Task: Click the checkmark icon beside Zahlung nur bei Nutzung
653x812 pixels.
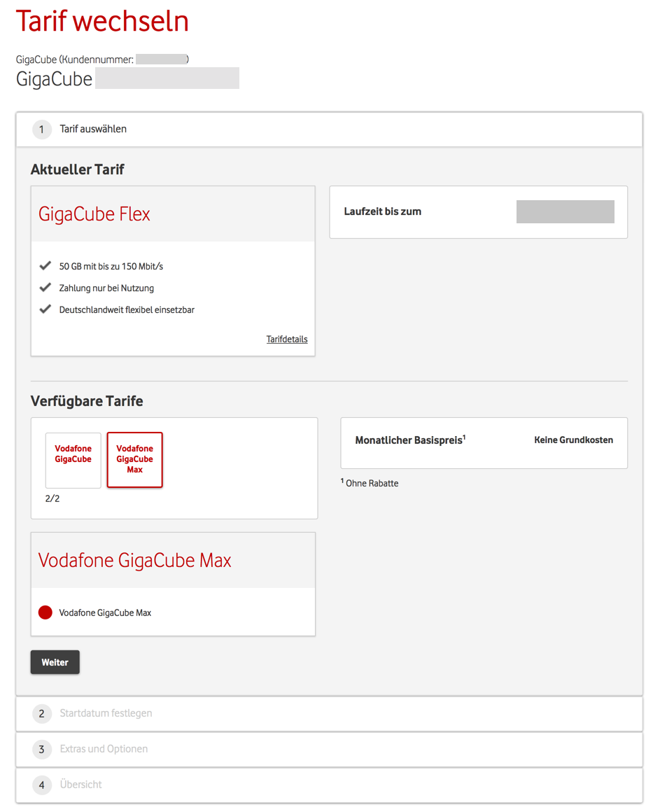Action: 45,288
